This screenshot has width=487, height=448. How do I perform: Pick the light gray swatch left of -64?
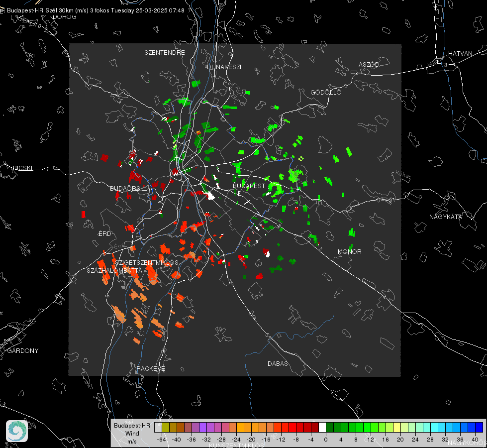tap(158, 428)
